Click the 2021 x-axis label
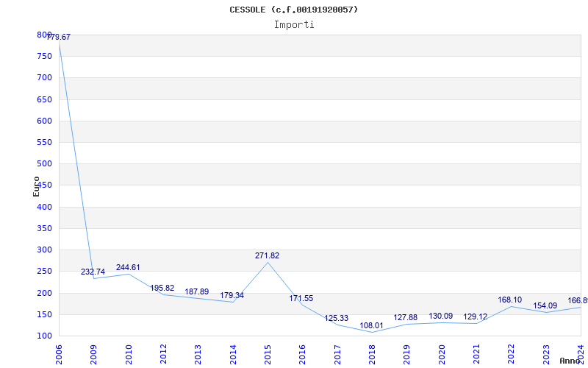This screenshot has height=368, width=588. 476,355
